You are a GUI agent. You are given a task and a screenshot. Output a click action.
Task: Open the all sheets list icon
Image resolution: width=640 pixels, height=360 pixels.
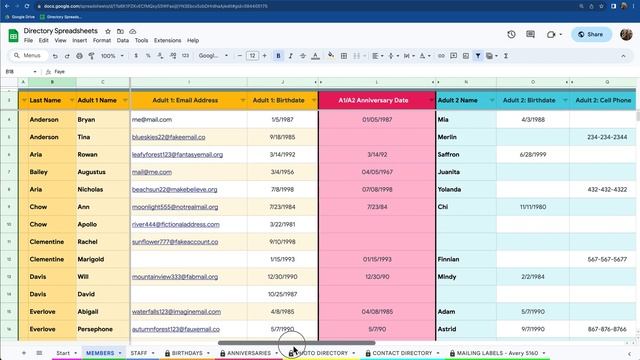[x=39, y=353]
